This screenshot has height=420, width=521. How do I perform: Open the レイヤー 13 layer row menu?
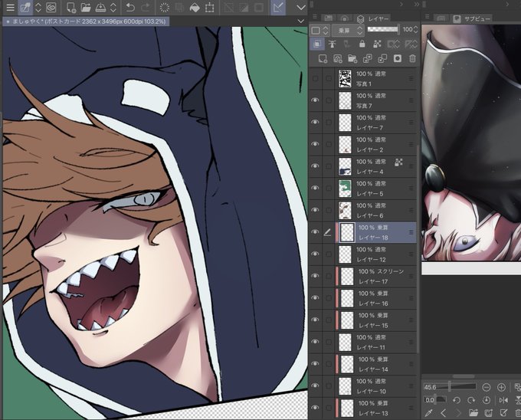coord(411,408)
